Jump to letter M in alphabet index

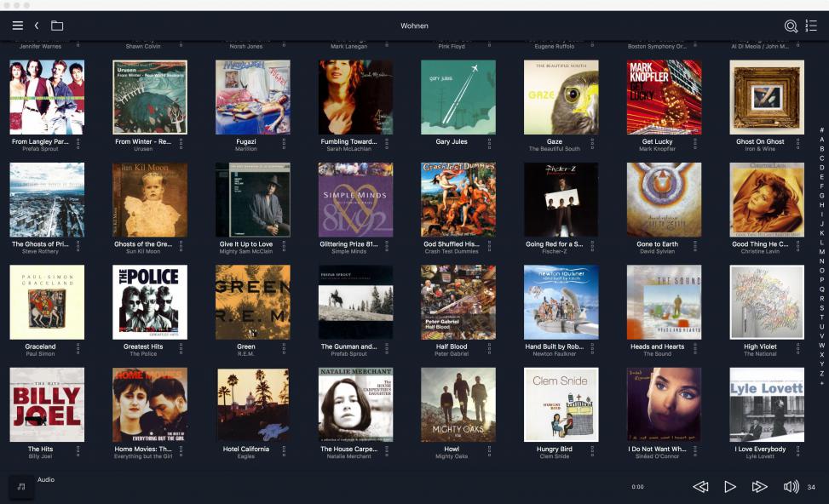(x=821, y=252)
